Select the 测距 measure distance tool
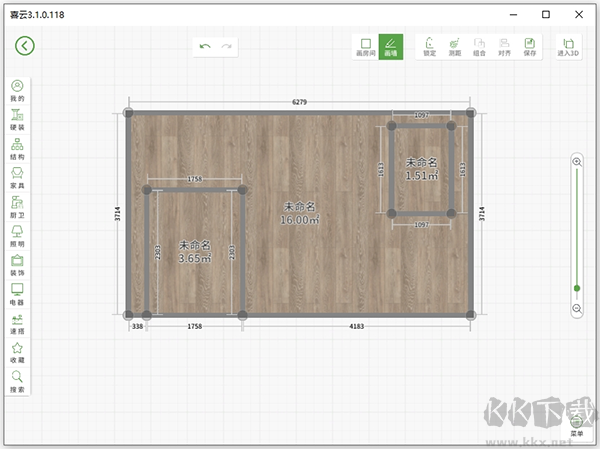This screenshot has width=600, height=449. [x=454, y=46]
